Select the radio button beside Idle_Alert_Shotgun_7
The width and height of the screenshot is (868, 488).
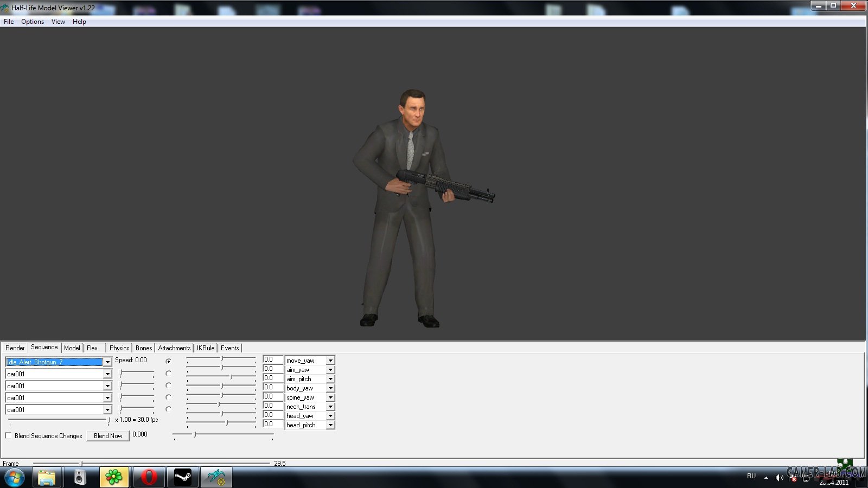point(168,361)
